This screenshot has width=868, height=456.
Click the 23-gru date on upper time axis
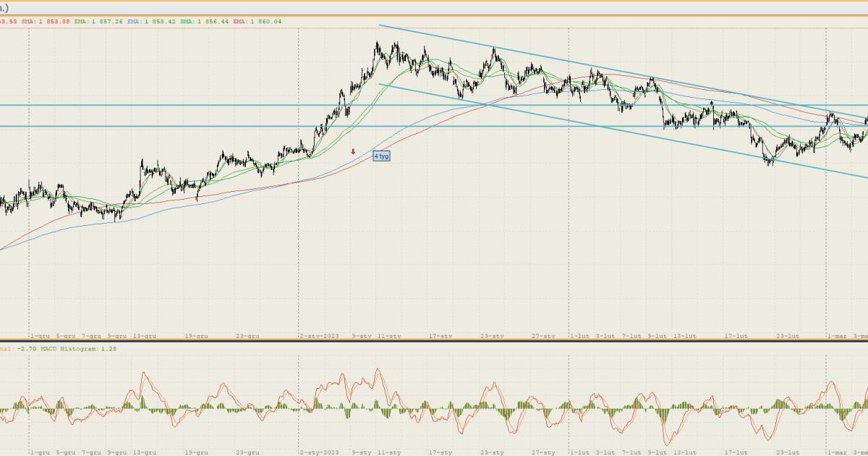tap(247, 337)
